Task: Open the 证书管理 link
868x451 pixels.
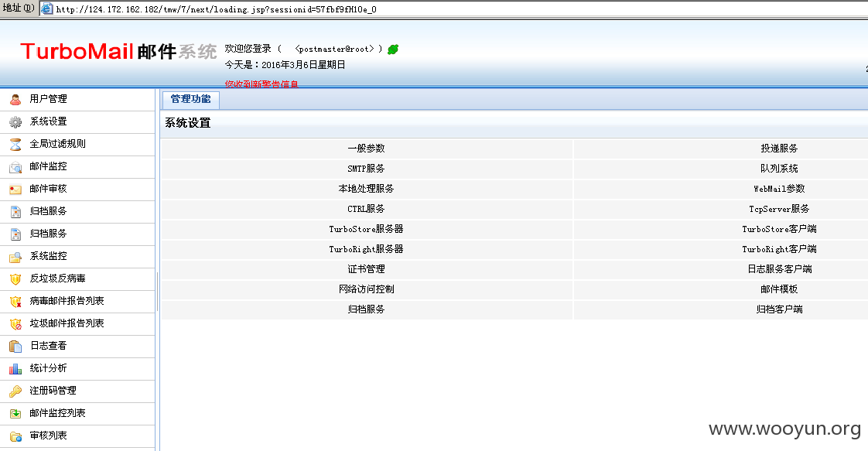Action: (x=366, y=269)
